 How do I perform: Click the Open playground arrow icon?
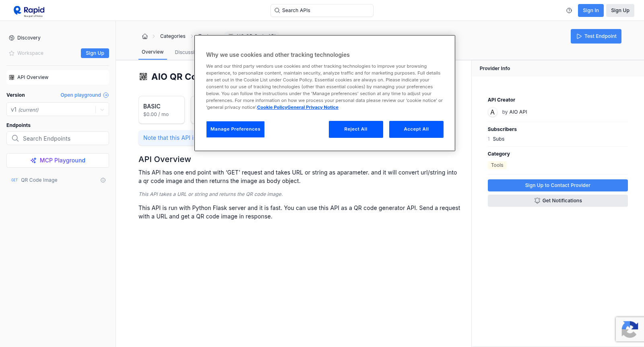(x=106, y=95)
